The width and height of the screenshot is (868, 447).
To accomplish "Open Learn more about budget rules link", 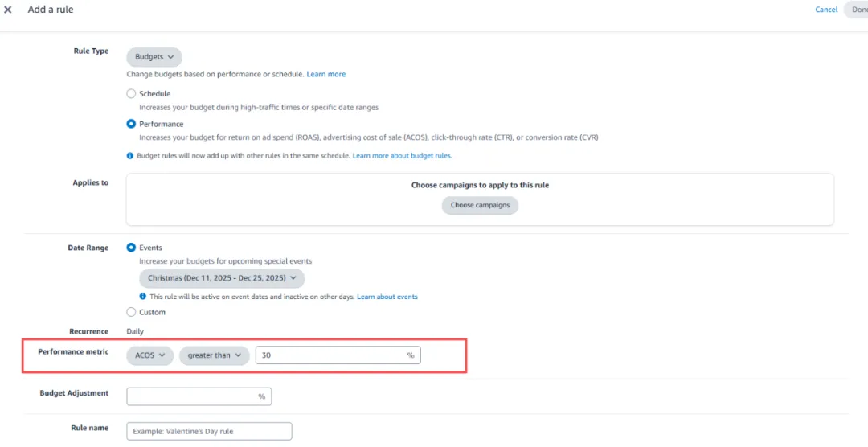I will (x=402, y=155).
